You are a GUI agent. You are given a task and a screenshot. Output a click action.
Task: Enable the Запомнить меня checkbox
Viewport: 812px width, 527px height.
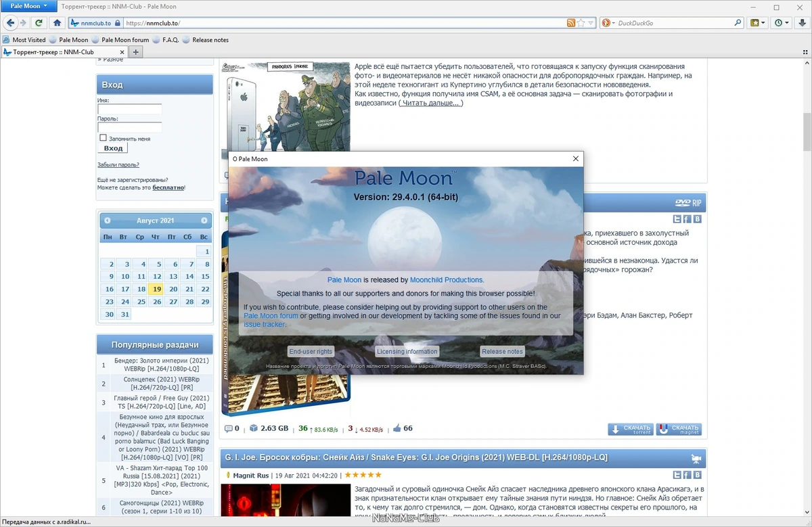click(104, 138)
